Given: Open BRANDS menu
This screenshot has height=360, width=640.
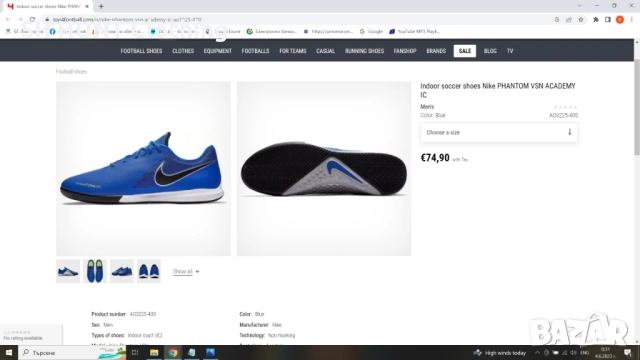Looking at the screenshot, I should tap(436, 51).
